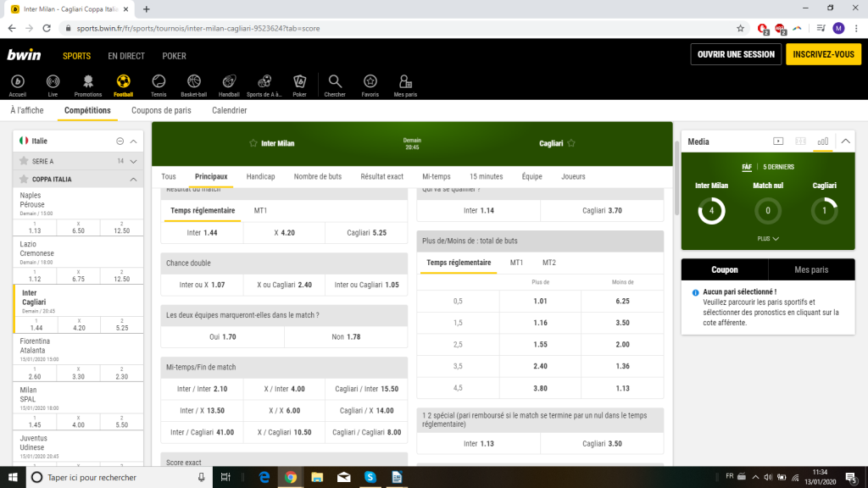
Task: Bet on both teams score Oui 1.70
Action: [x=223, y=336]
